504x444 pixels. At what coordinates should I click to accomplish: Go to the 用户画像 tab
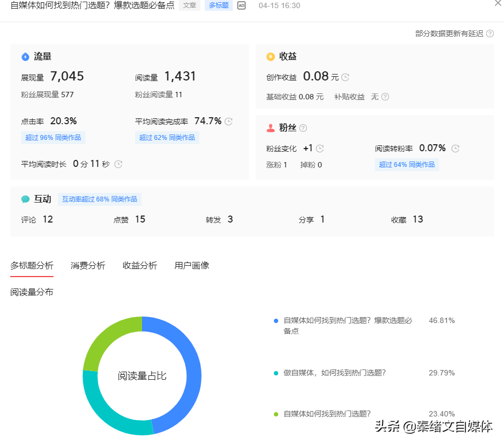coord(192,265)
